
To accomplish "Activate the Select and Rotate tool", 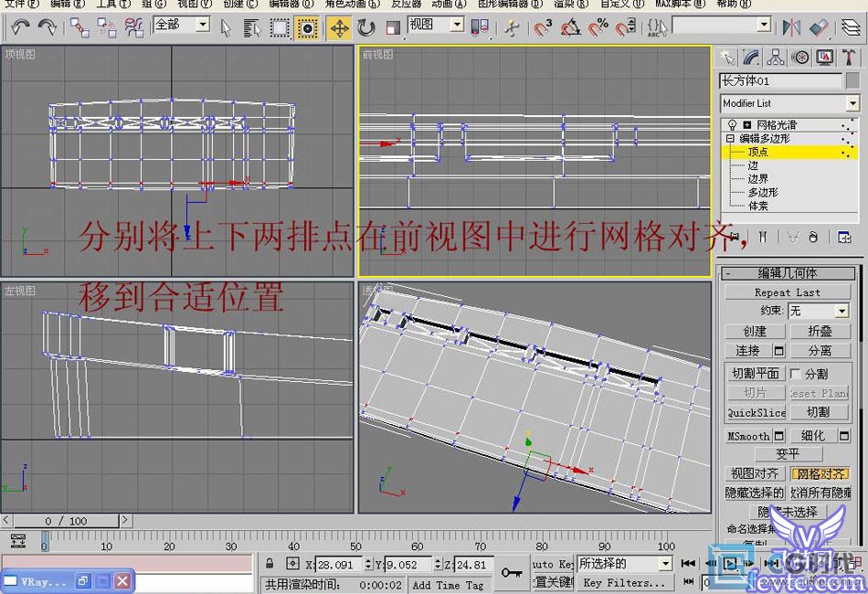I will tap(365, 27).
